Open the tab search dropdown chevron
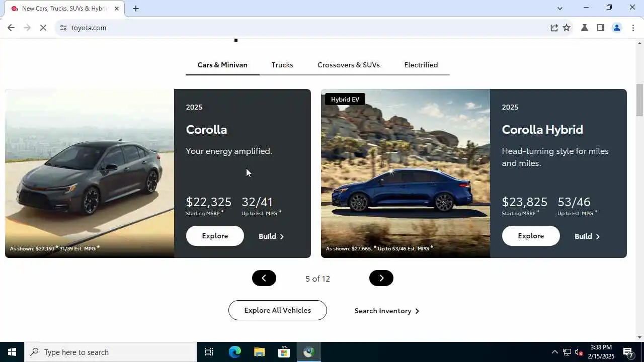The image size is (644, 362). point(559,8)
